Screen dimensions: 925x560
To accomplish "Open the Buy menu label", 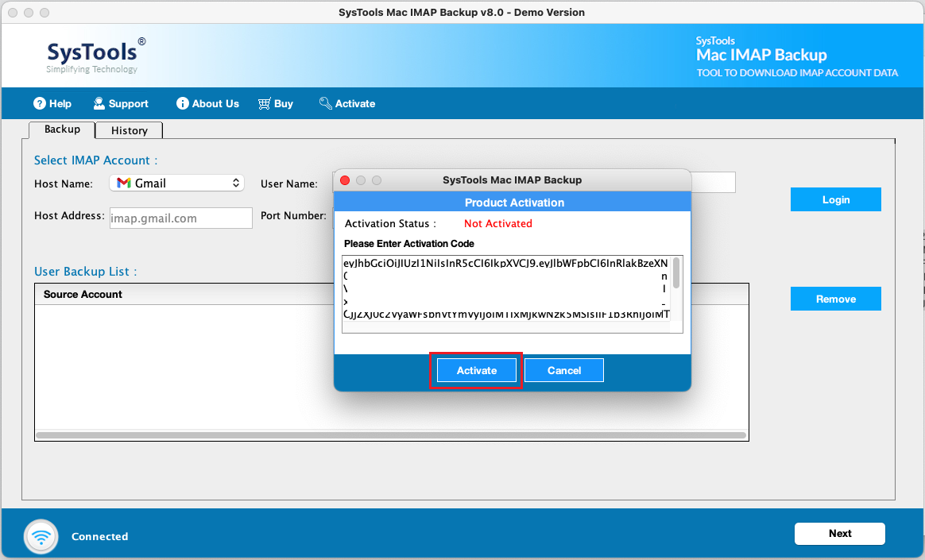I will [x=283, y=104].
